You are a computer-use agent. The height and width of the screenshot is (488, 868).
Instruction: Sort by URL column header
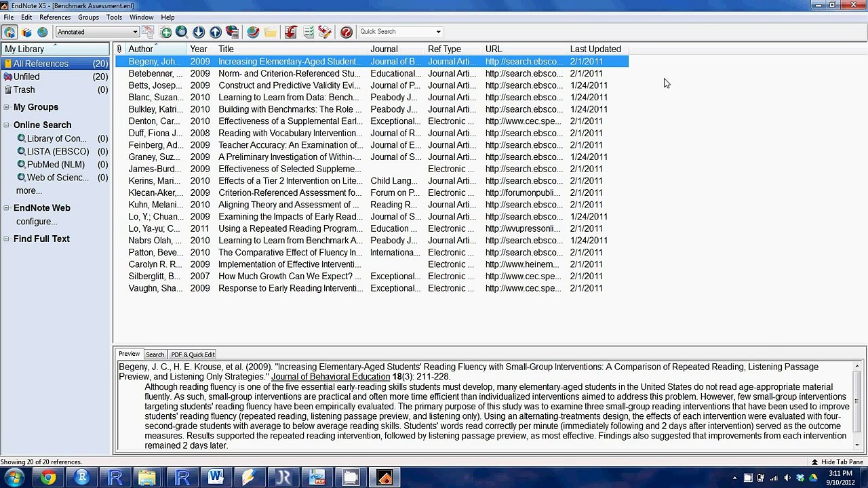tap(525, 49)
